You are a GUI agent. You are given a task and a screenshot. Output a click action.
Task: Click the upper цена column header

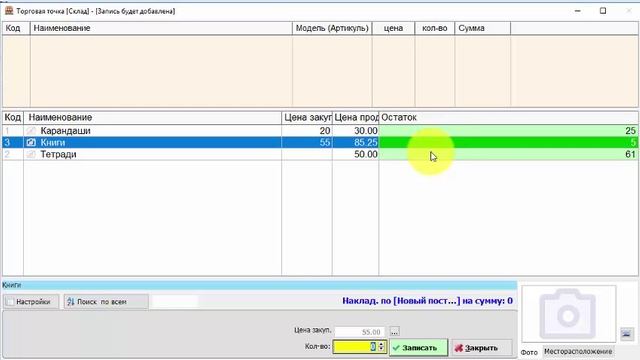[x=393, y=28]
